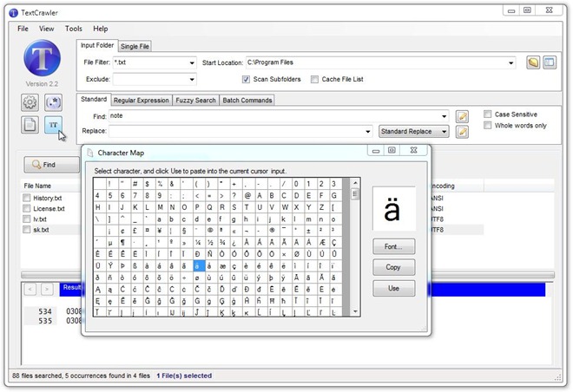The width and height of the screenshot is (573, 392).
Task: Select the Æ character in the map
Action: point(321,242)
